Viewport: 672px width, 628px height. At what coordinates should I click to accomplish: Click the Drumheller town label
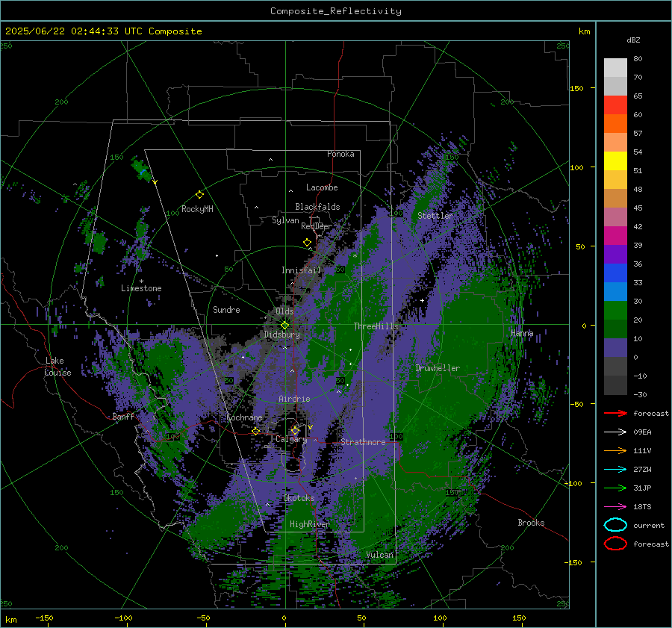(x=438, y=368)
